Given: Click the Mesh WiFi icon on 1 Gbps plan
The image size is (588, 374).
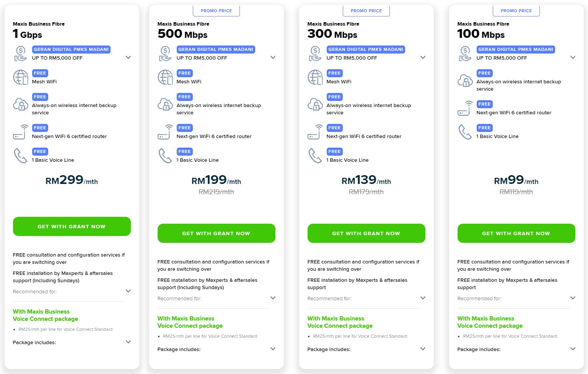Looking at the screenshot, I should coord(20,77).
